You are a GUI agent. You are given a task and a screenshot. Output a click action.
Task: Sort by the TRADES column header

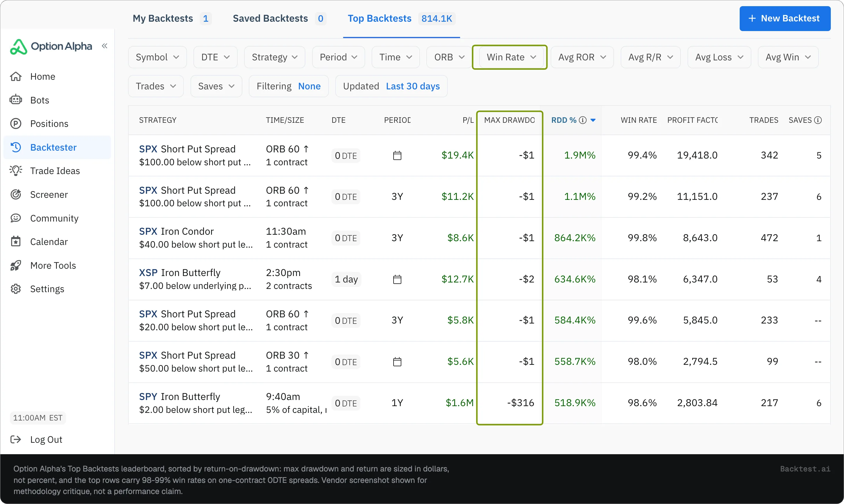764,120
